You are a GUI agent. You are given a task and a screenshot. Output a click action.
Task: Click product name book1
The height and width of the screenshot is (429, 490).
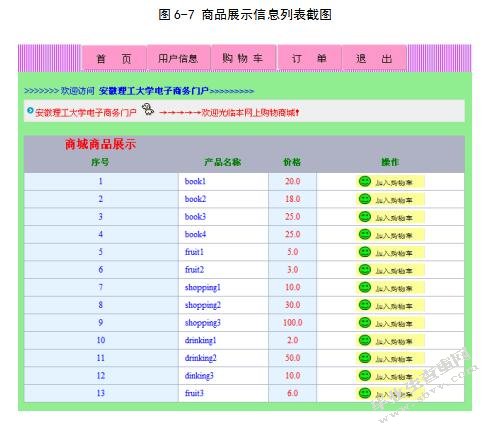[195, 181]
